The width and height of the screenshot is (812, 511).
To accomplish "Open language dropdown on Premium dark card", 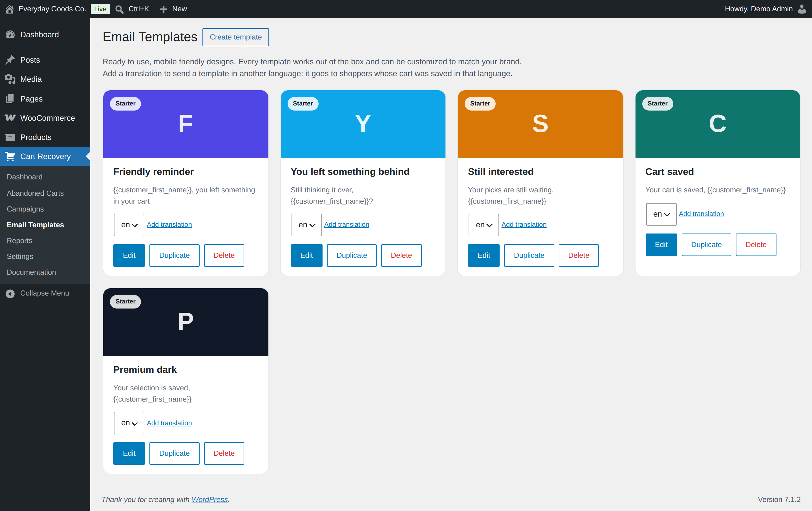I will tap(129, 423).
